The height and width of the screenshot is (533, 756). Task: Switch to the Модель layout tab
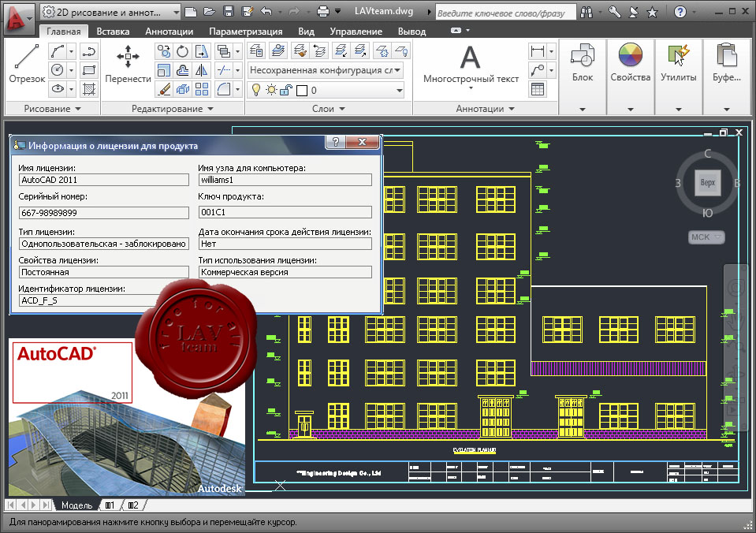tap(76, 505)
